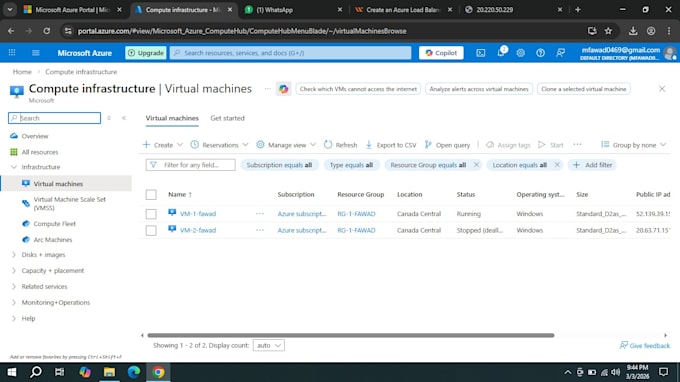Switch to the WhatsApp browser tab
680x382 pixels.
294,10
